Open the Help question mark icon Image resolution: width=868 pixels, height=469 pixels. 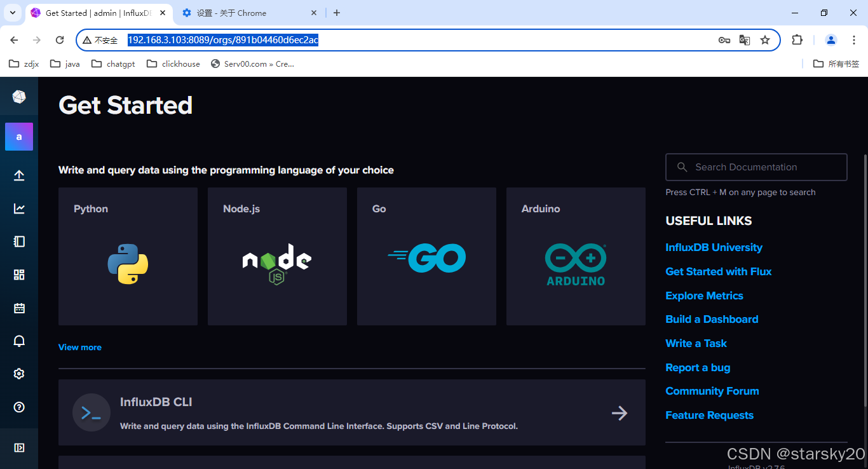[19, 407]
